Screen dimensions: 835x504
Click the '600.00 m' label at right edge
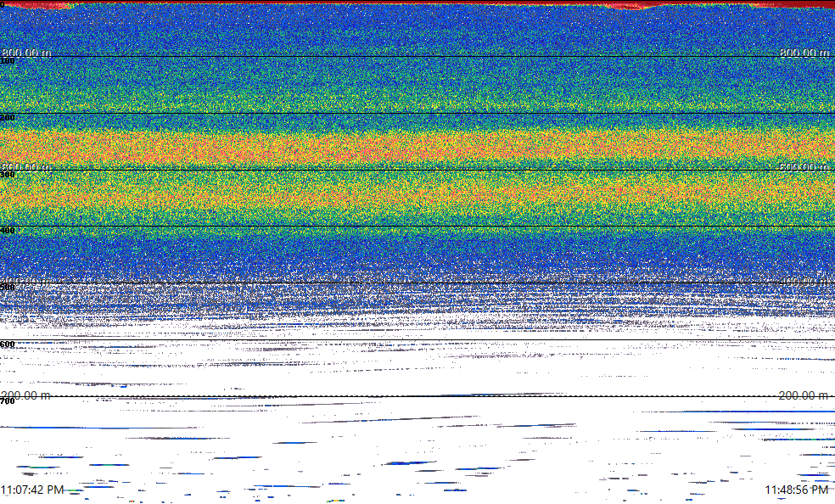[804, 166]
